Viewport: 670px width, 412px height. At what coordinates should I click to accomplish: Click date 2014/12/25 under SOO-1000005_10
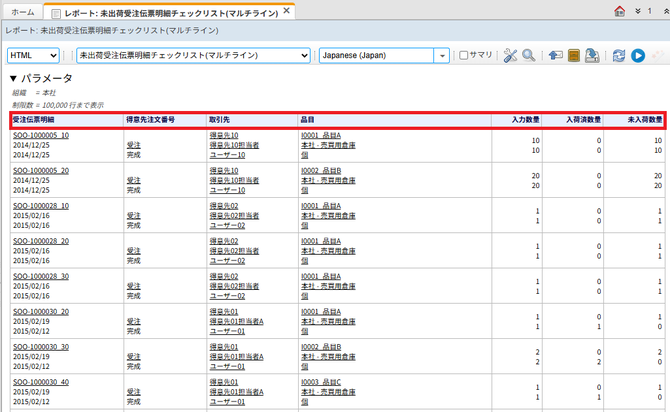(31, 145)
